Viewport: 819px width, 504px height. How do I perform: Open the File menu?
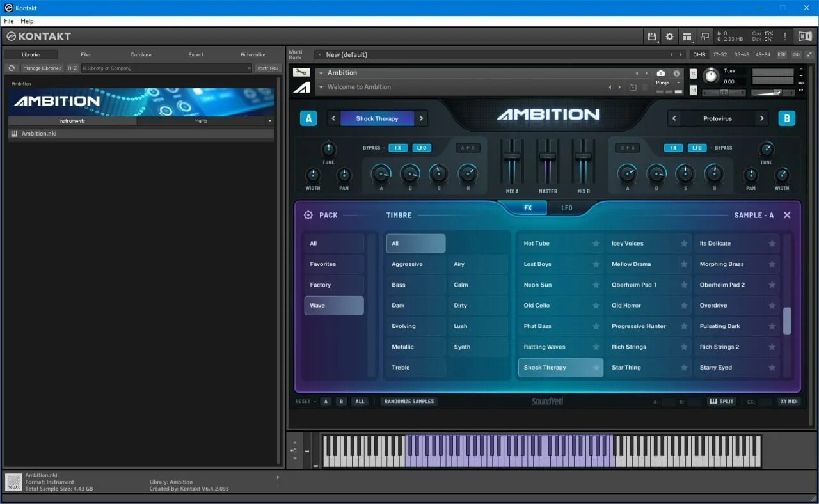[x=8, y=21]
